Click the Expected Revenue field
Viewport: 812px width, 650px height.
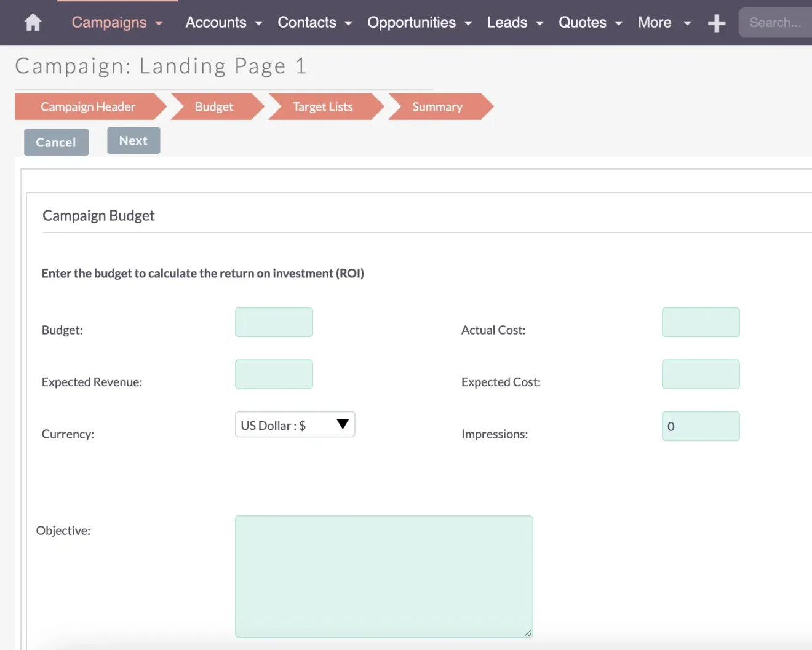274,374
